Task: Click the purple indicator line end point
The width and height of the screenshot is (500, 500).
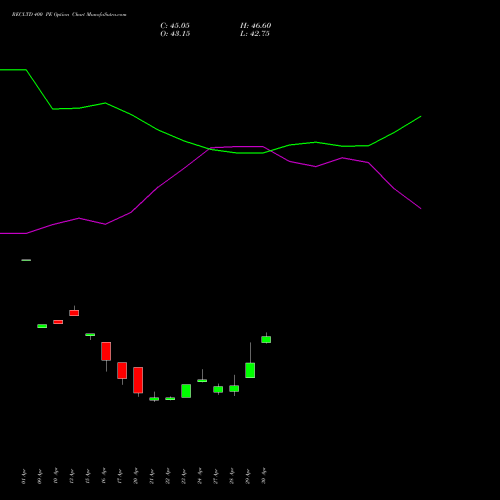Action: click(421, 209)
